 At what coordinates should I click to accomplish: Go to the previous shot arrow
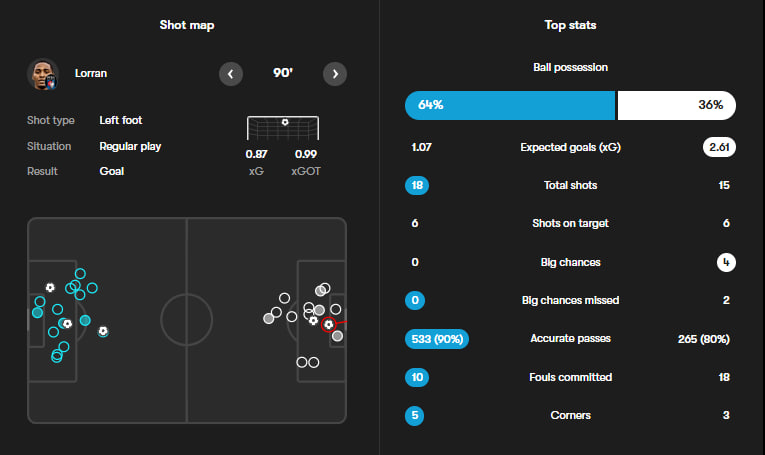pos(231,74)
